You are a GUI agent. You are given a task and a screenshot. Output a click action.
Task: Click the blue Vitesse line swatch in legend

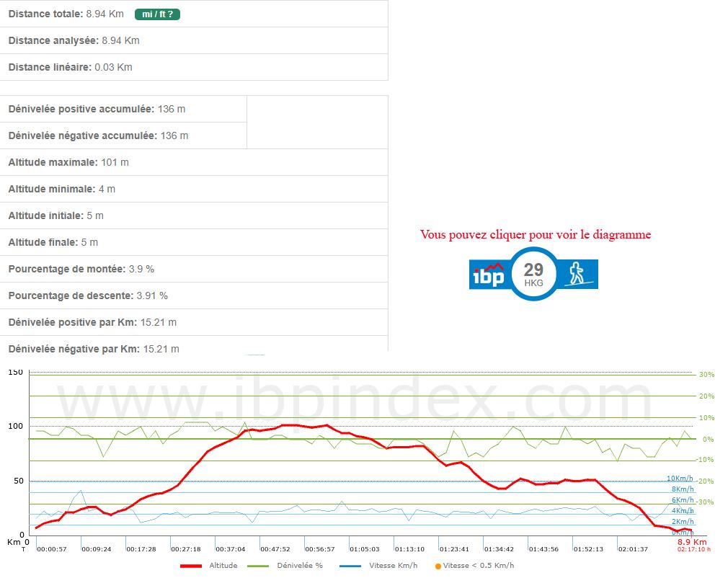tap(350, 566)
